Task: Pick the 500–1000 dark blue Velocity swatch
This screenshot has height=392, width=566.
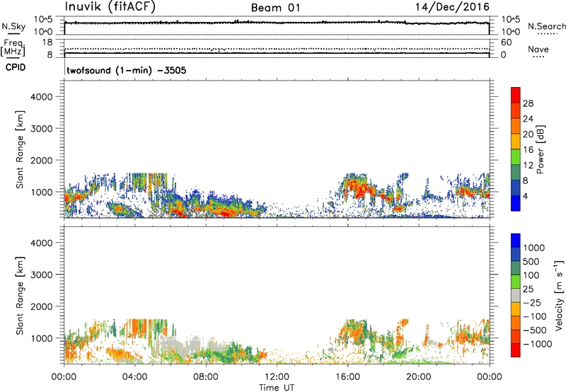Action: [x=516, y=254]
